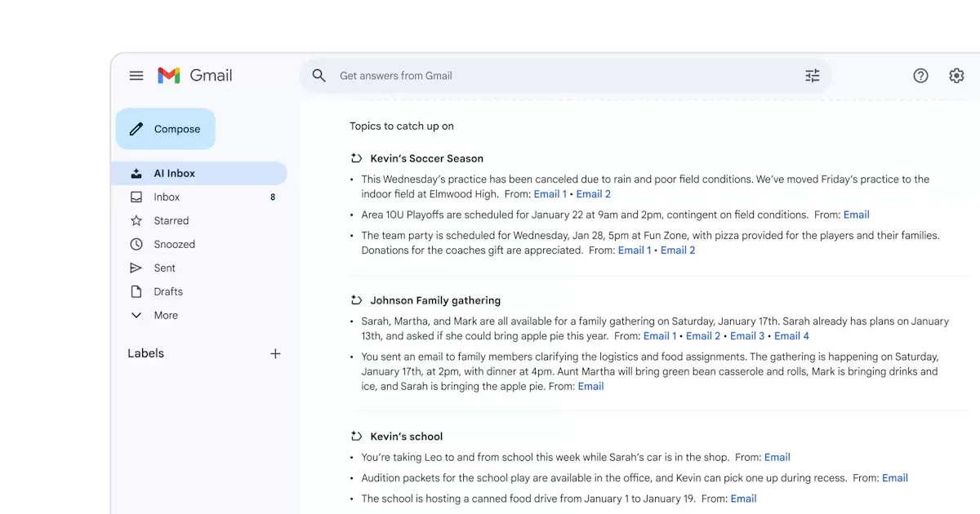The width and height of the screenshot is (980, 514).
Task: Open Email 2 link for canceled Wednesday practice
Action: 594,194
